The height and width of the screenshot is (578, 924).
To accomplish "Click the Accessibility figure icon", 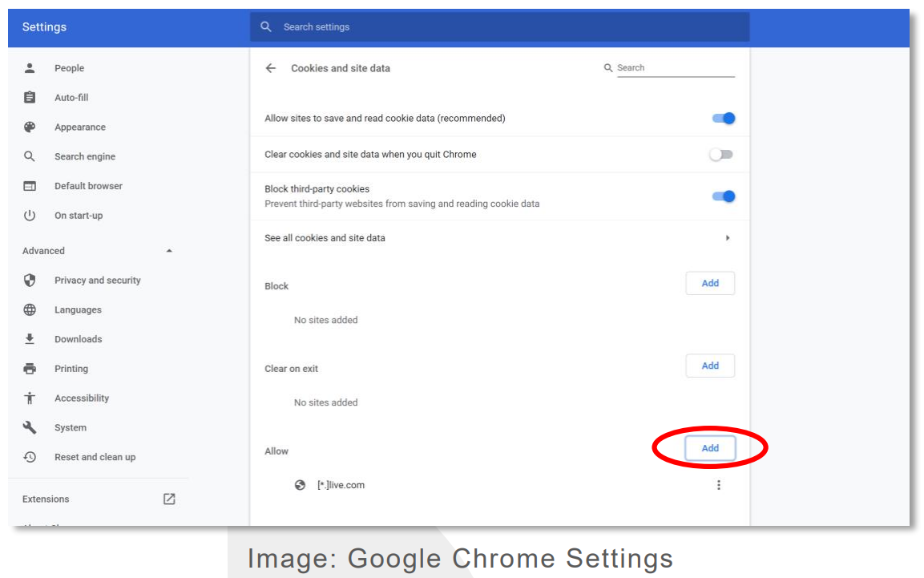I will tap(30, 398).
